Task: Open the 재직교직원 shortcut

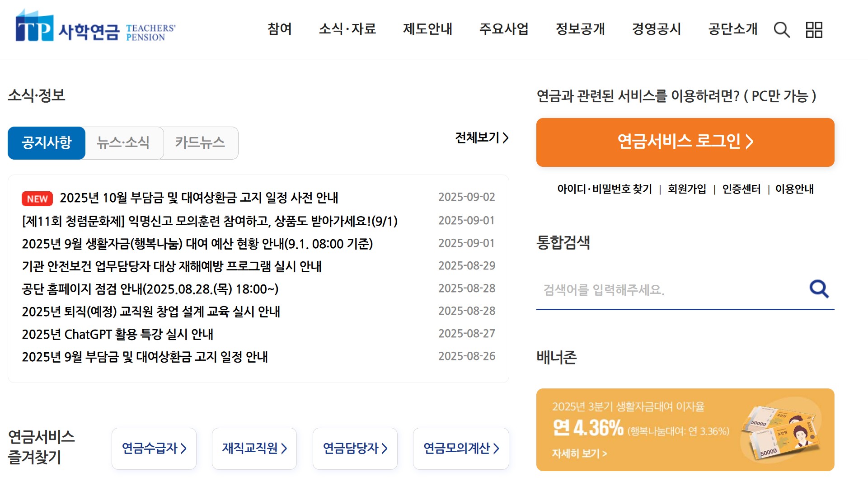Action: [x=254, y=448]
